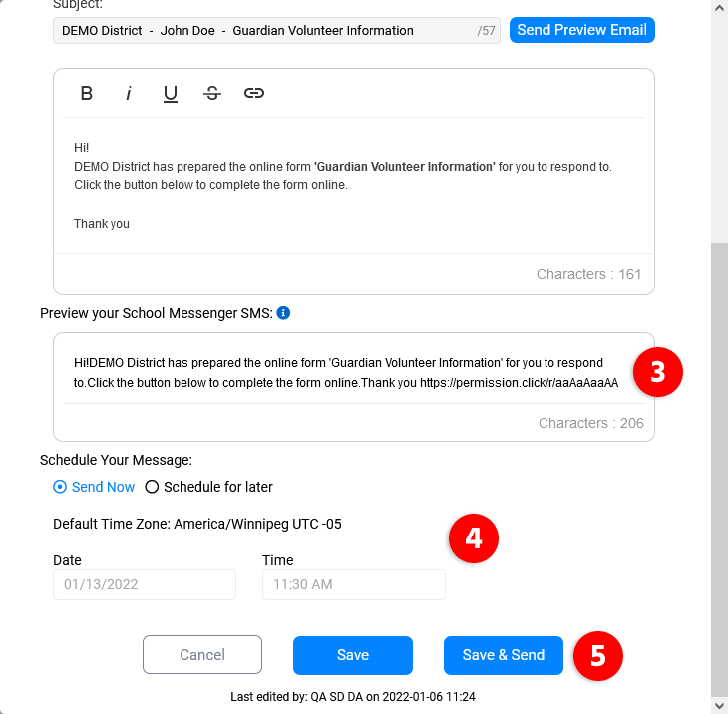Open the Date field 01/13/2022
Viewport: 728px width, 714px height.
pos(145,584)
